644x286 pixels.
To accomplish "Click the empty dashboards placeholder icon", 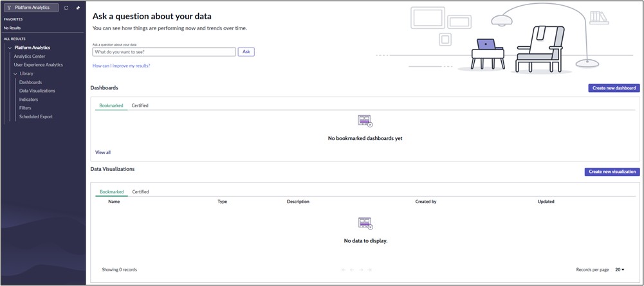I will [365, 121].
